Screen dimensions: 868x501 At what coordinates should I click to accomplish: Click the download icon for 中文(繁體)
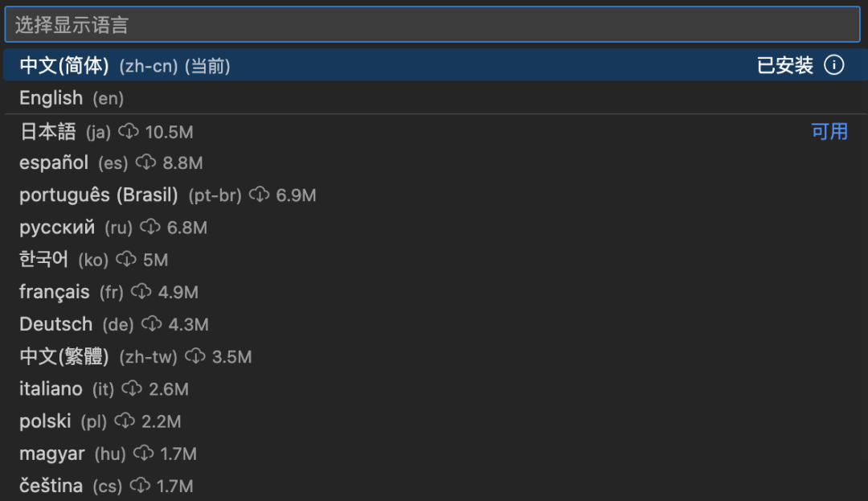[195, 356]
